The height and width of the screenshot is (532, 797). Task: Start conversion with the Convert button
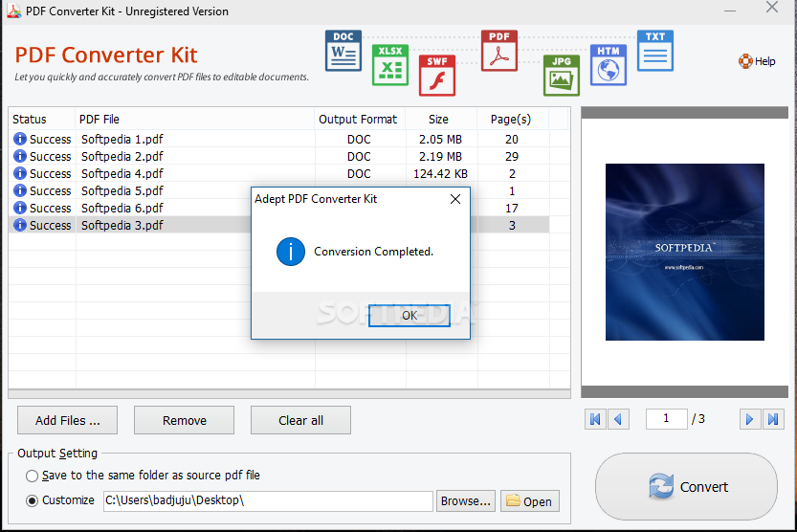[686, 486]
